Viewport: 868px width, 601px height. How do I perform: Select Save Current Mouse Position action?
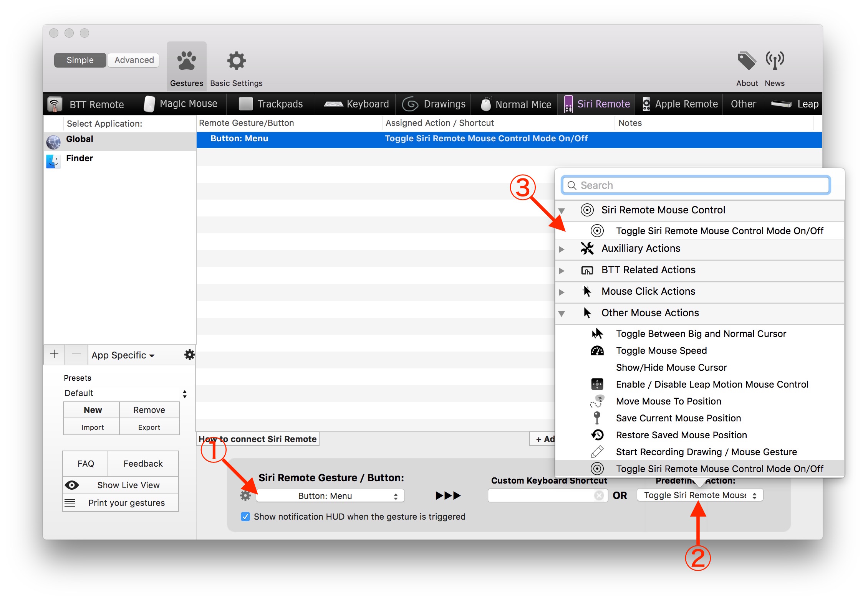pyautogui.click(x=678, y=418)
